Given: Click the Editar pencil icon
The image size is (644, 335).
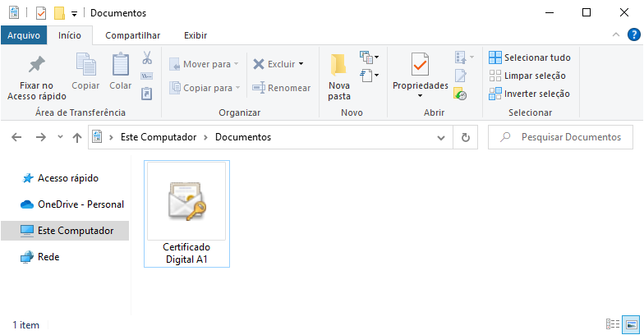Looking at the screenshot, I should (x=461, y=76).
